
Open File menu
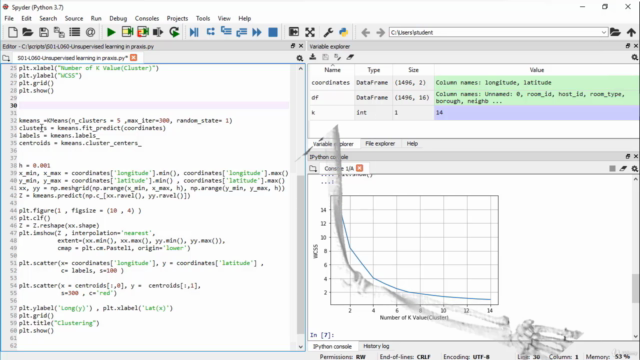click(x=9, y=18)
